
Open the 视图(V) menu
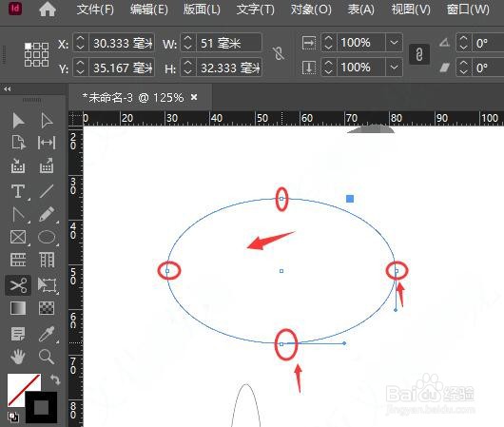click(411, 10)
